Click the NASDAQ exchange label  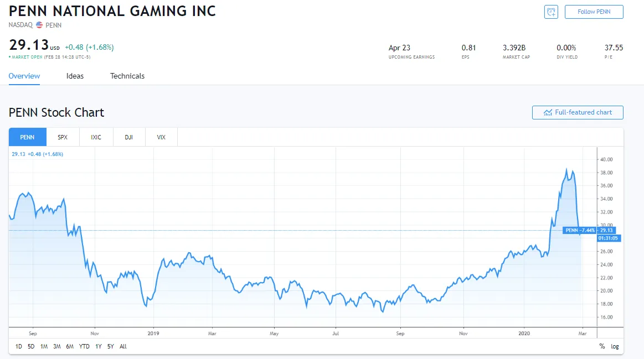point(20,25)
